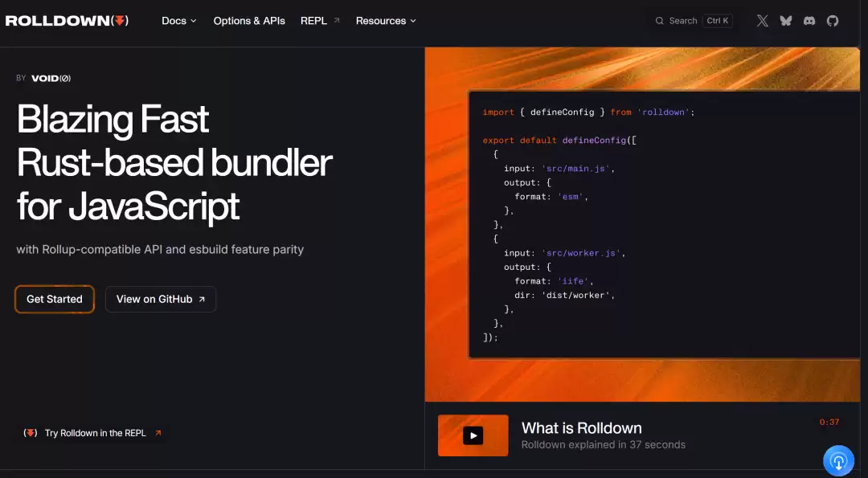Click the Search field

(694, 21)
